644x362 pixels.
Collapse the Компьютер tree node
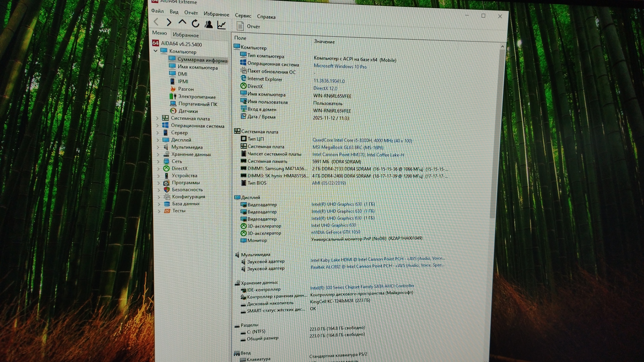[156, 51]
